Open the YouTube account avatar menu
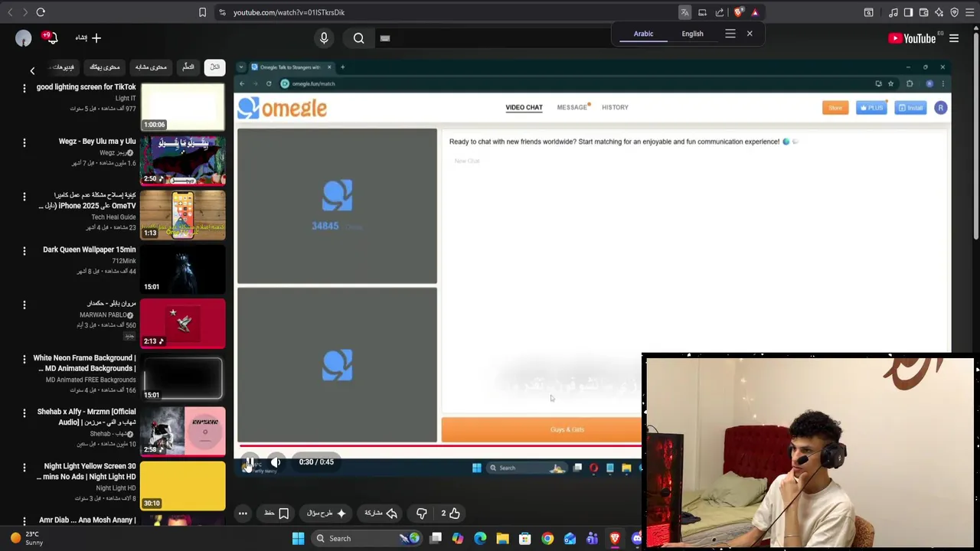 (x=24, y=38)
